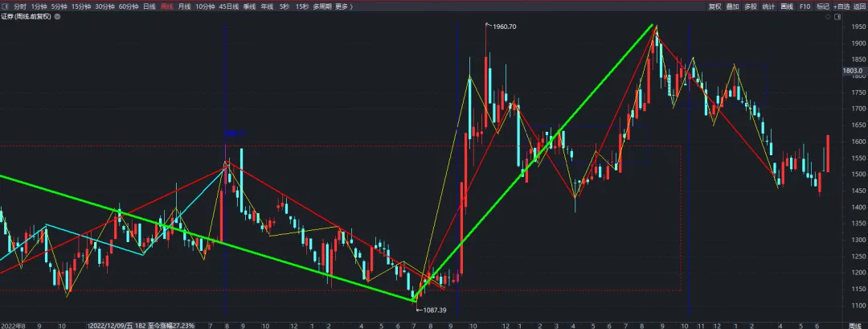Click the 1960.70 high price label
The image size is (868, 329).
coord(504,27)
